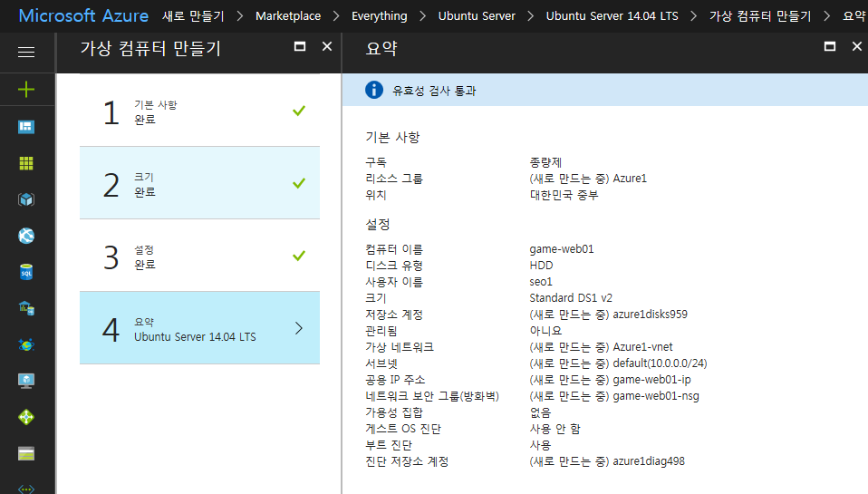Select the size value Standard DS1 v2
This screenshot has height=494, width=868.
(571, 298)
